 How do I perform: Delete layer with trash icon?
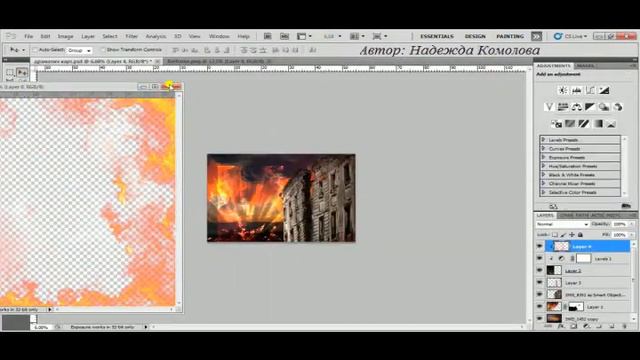624,327
